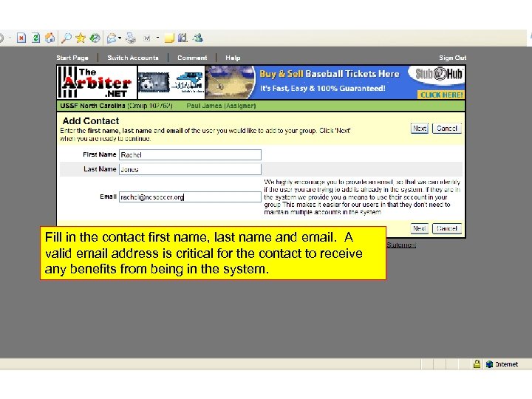Expand the Mail icon dropdown arrow

pos(120,38)
